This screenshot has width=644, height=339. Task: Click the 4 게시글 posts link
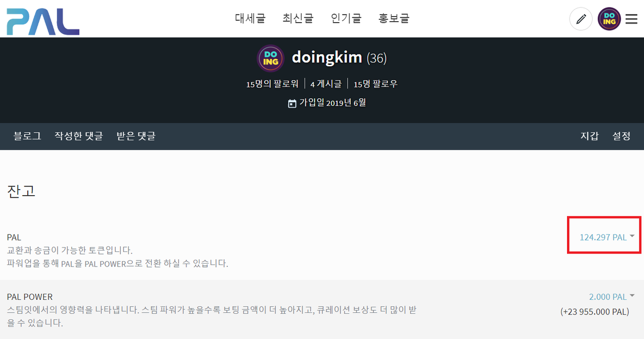coord(326,84)
